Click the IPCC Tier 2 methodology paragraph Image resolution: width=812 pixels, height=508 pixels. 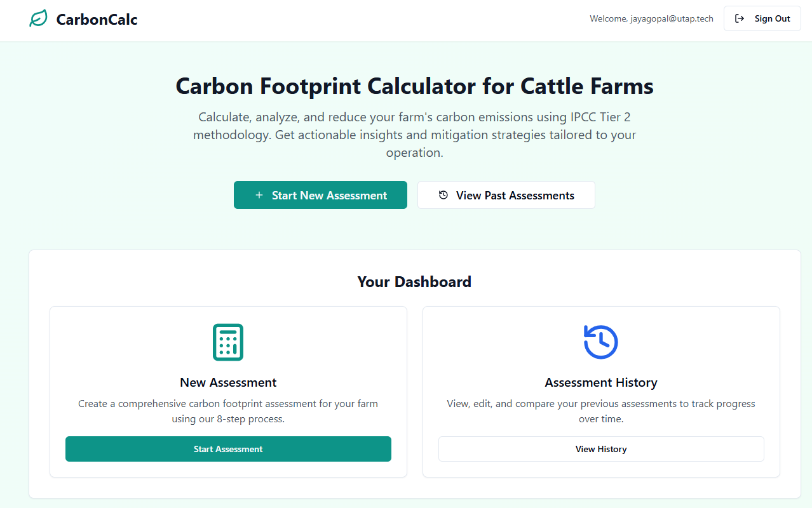[414, 135]
